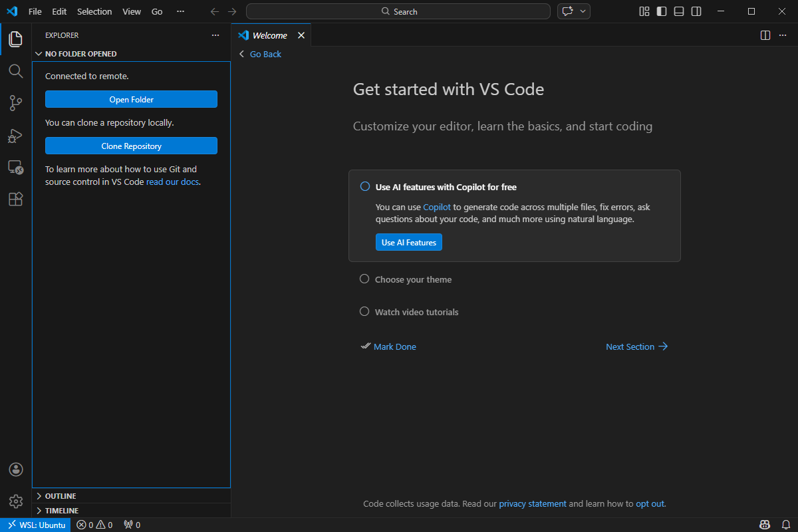The width and height of the screenshot is (798, 532).
Task: Click the Search command center box
Action: click(x=398, y=11)
